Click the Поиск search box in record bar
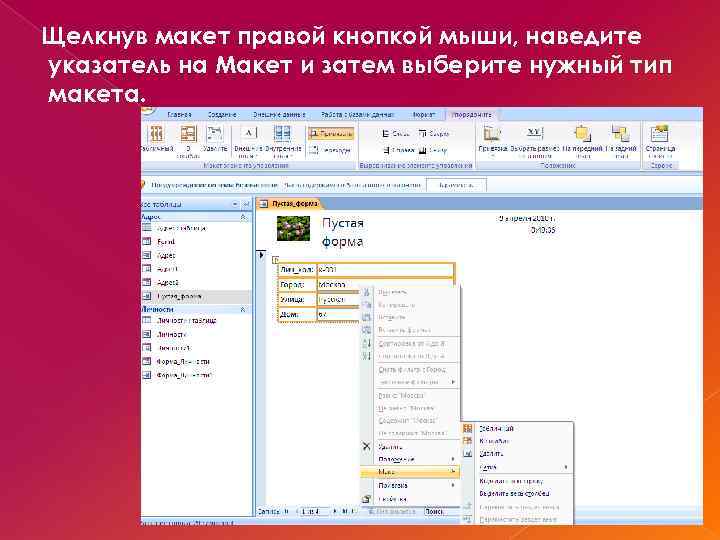Image resolution: width=720 pixels, height=540 pixels. pyautogui.click(x=441, y=511)
